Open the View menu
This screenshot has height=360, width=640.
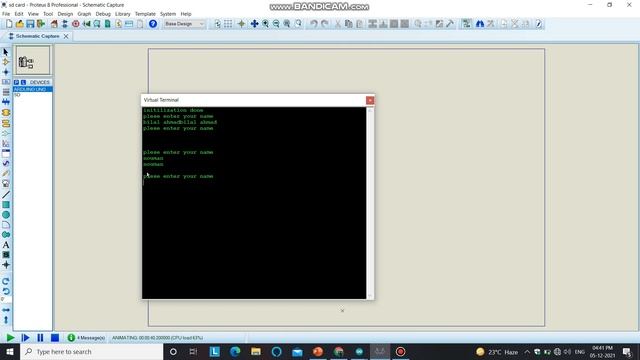coord(33,14)
